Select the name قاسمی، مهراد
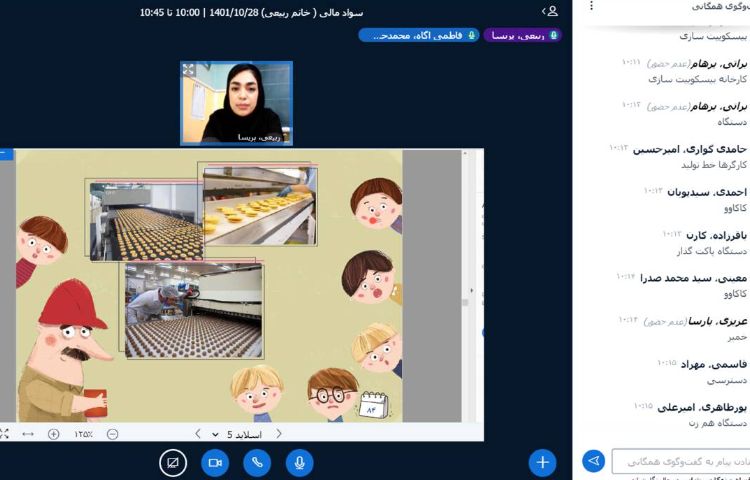Viewport: 750px width, 480px height. click(714, 364)
